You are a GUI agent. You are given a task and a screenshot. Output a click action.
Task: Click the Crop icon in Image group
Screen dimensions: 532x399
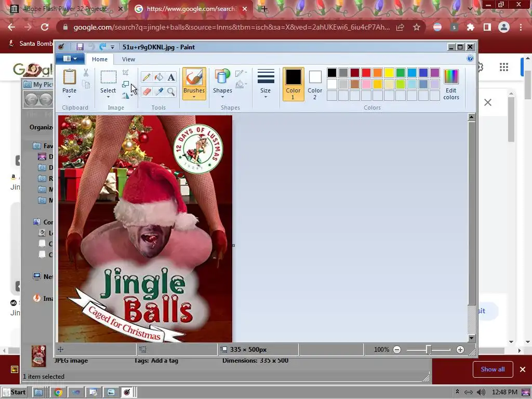[x=126, y=73]
